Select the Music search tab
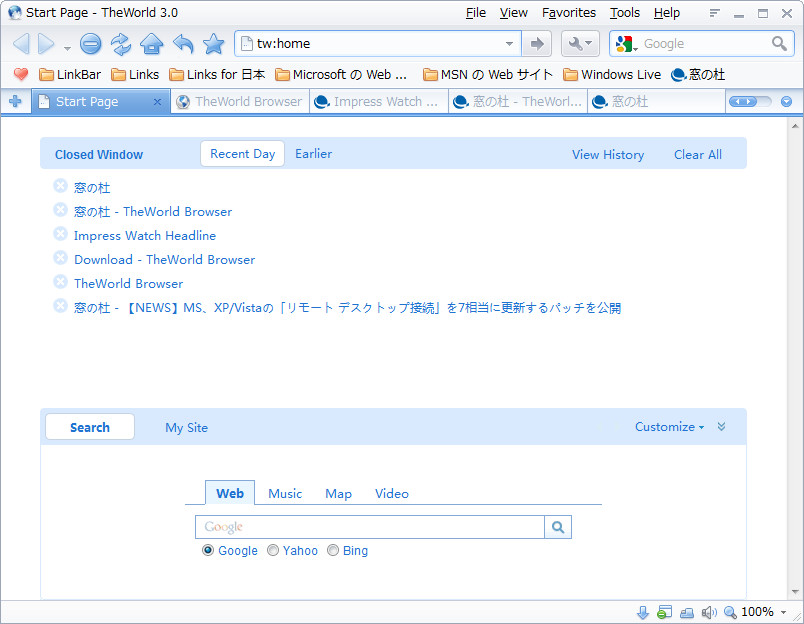Image resolution: width=804 pixels, height=624 pixels. [285, 493]
